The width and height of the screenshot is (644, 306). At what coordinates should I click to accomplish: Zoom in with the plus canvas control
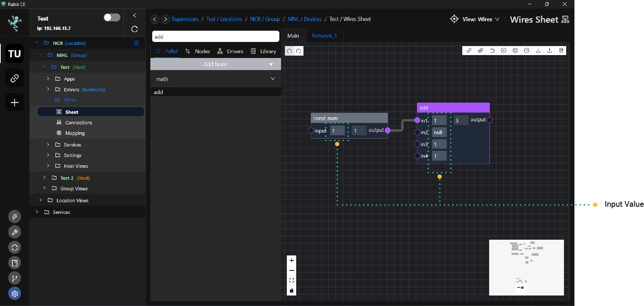[292, 260]
